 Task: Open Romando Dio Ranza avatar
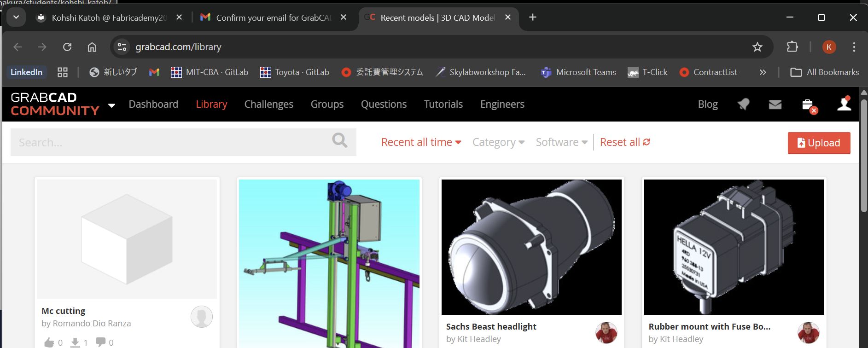[x=201, y=317]
